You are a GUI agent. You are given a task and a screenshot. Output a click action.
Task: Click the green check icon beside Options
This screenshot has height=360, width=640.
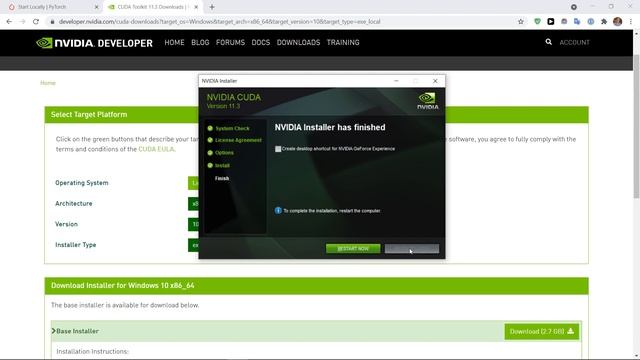click(210, 153)
